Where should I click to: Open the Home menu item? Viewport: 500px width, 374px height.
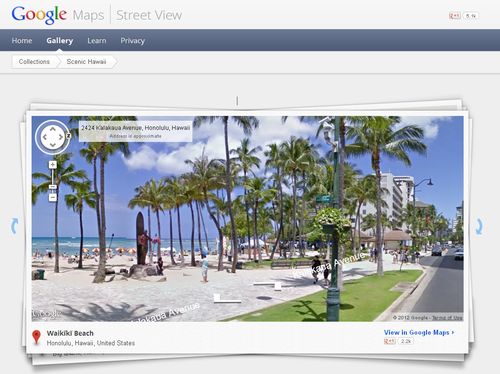pos(22,41)
